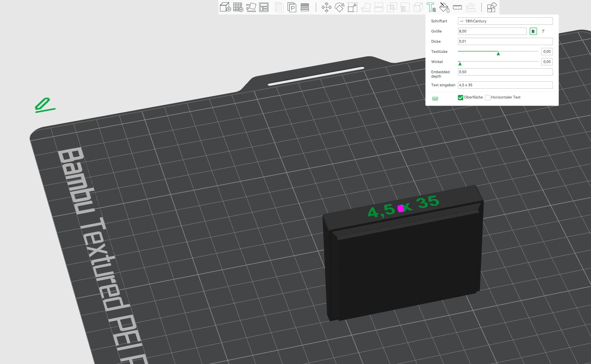Click the keyboard icon below settings

[x=435, y=98]
